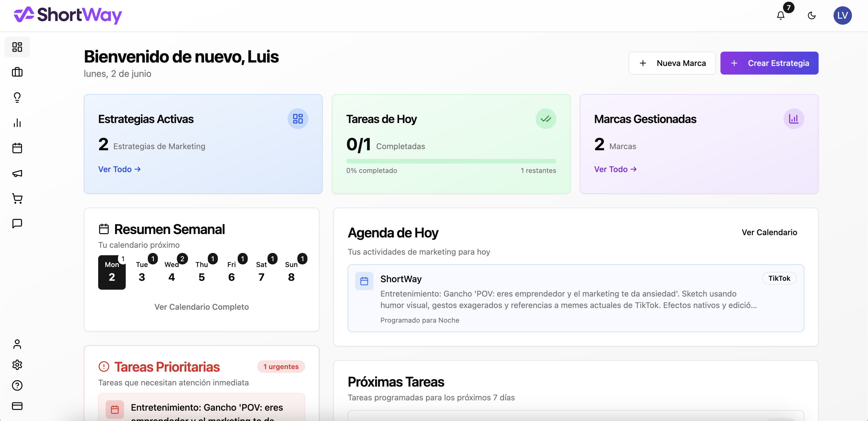Open Ver Todo link in Estrategias Activas

pyautogui.click(x=119, y=169)
